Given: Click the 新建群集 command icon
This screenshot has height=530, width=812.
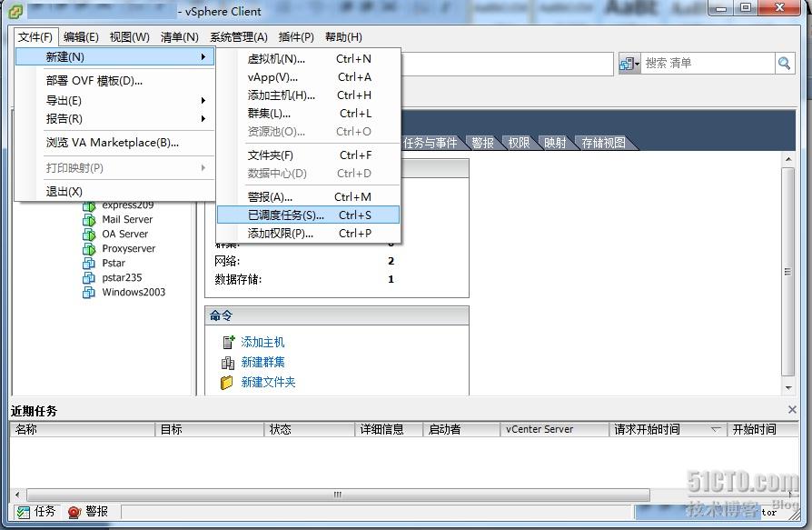Looking at the screenshot, I should (x=228, y=362).
